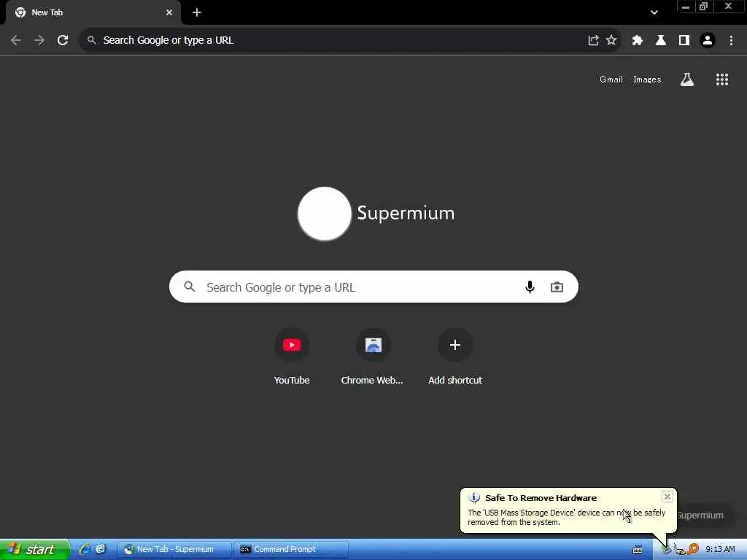Switch to Command Prompt taskbar button
This screenshot has height=560, width=747.
pyautogui.click(x=290, y=549)
